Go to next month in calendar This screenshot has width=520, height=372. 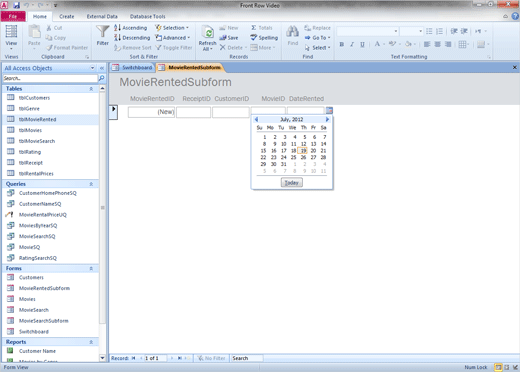coord(327,119)
